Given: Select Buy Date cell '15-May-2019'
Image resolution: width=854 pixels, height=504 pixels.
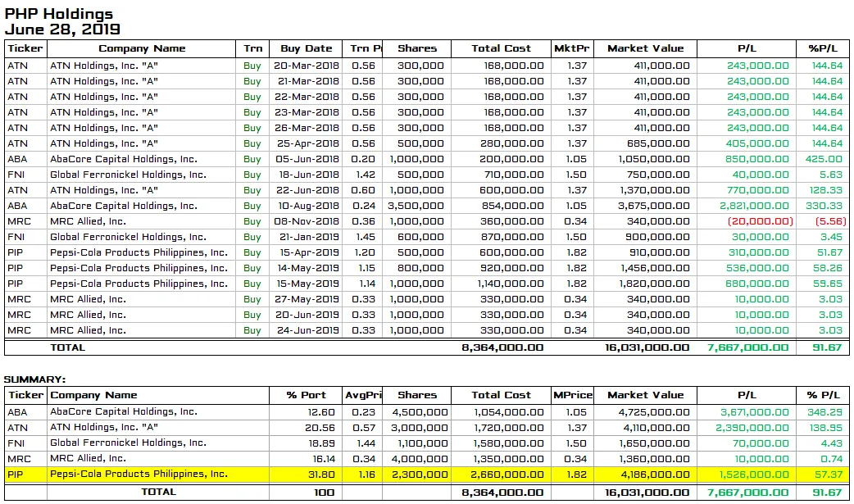Looking at the screenshot, I should tap(307, 284).
